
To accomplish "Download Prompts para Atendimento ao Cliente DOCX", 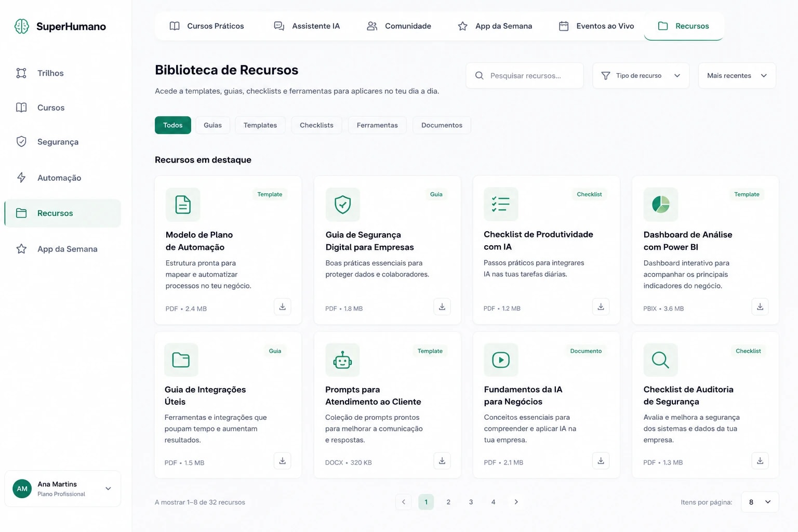I will (x=442, y=461).
